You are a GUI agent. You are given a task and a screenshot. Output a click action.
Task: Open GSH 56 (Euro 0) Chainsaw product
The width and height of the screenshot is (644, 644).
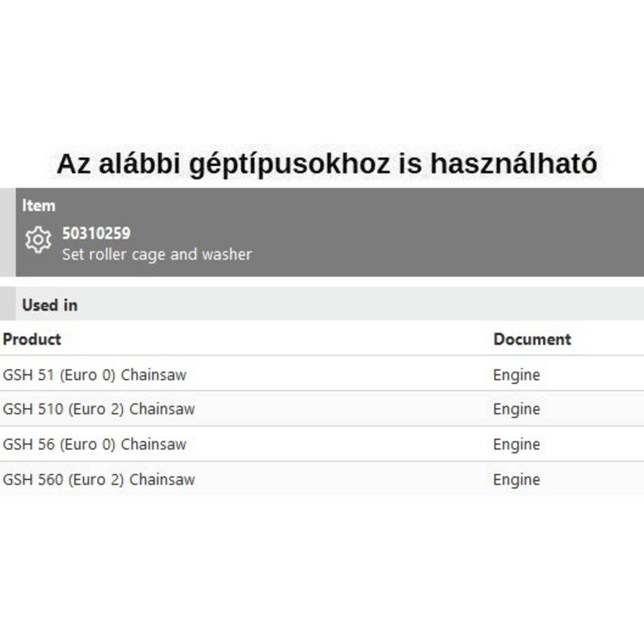click(x=95, y=444)
